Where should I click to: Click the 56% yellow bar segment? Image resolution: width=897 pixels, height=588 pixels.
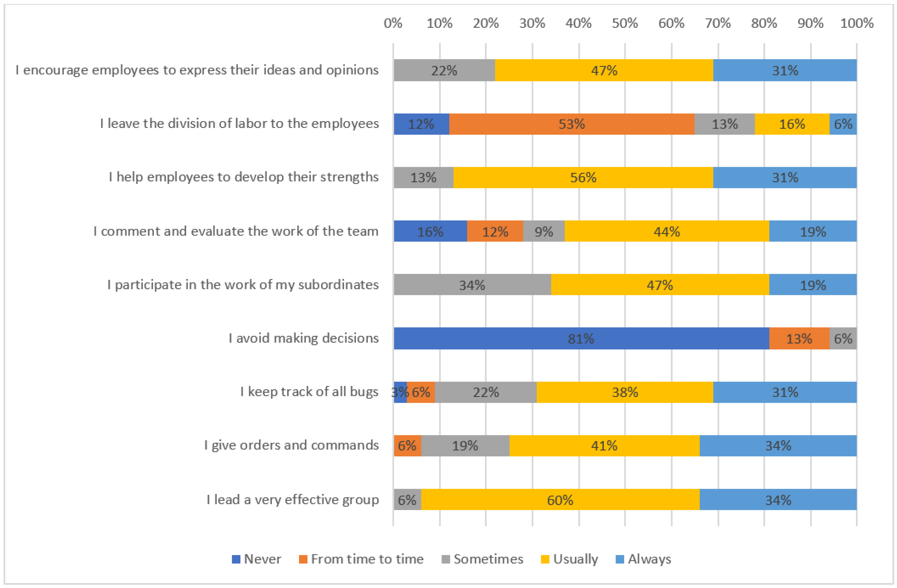point(583,178)
